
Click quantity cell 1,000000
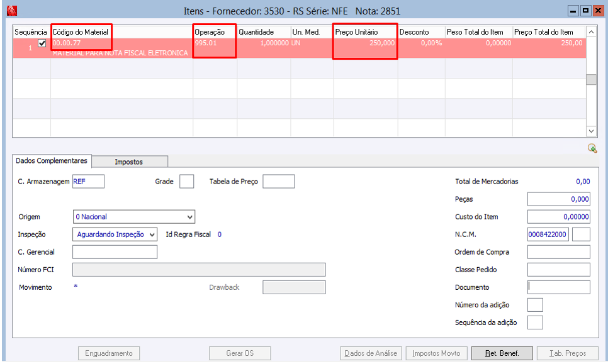274,43
